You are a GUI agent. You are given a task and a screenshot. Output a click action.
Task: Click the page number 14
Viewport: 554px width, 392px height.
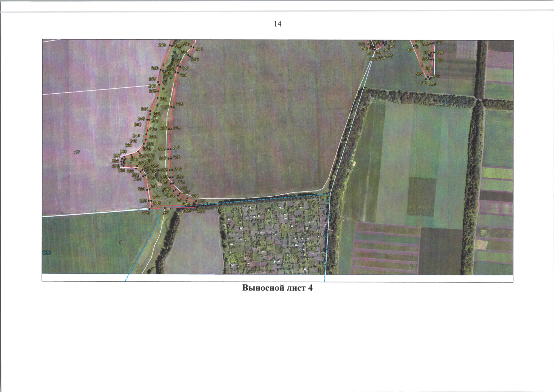pyautogui.click(x=277, y=24)
